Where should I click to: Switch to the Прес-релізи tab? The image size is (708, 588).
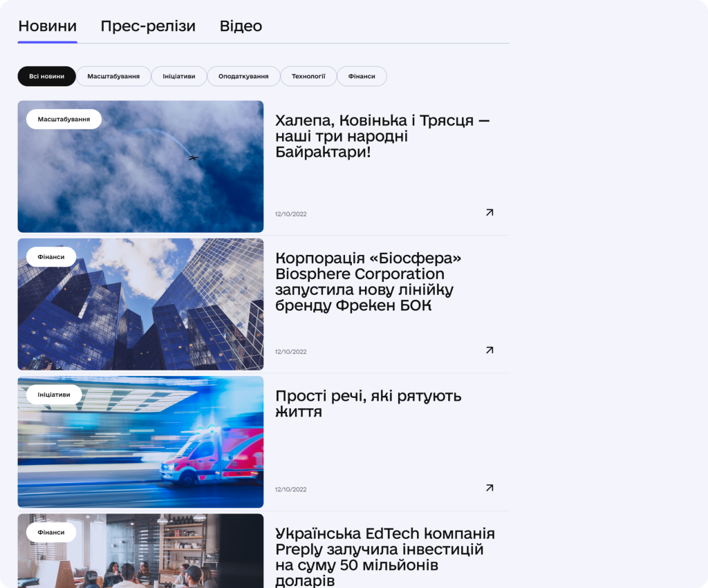tap(148, 26)
